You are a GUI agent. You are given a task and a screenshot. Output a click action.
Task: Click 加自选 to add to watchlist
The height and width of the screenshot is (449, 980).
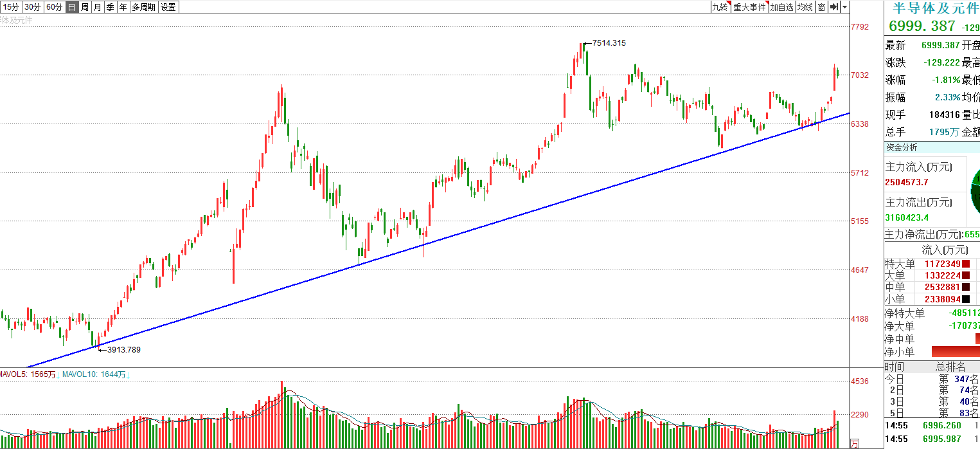[x=782, y=7]
